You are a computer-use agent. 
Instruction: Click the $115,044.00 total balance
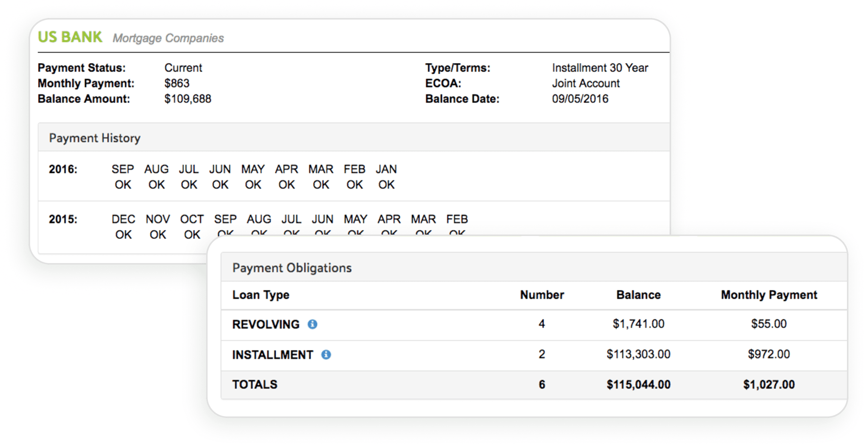click(638, 384)
